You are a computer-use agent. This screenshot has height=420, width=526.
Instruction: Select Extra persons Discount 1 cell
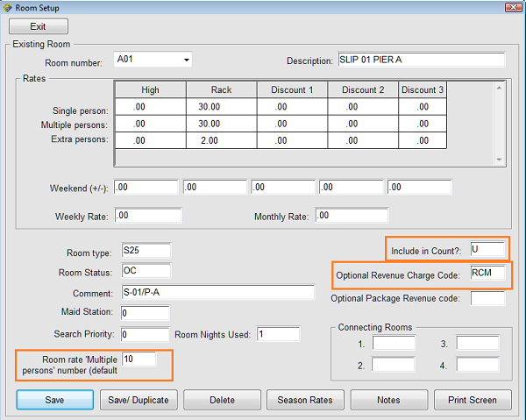292,140
